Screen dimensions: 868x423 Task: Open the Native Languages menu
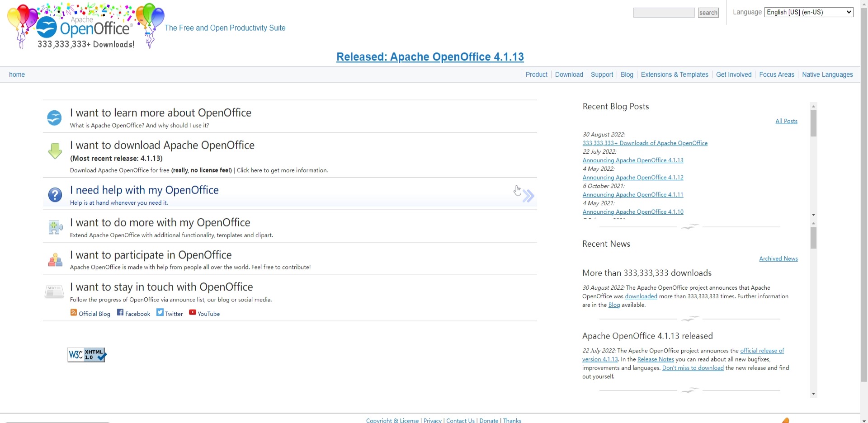tap(827, 75)
